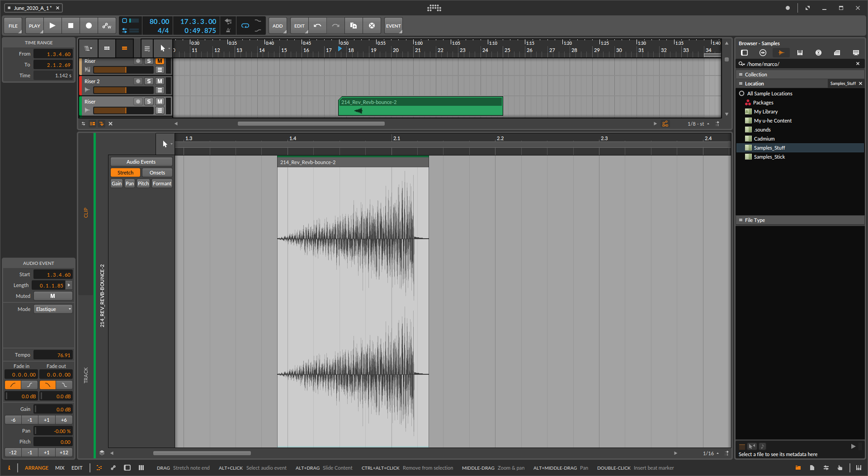This screenshot has width=868, height=476.
Task: Stop playback using the square stop button
Action: point(71,26)
